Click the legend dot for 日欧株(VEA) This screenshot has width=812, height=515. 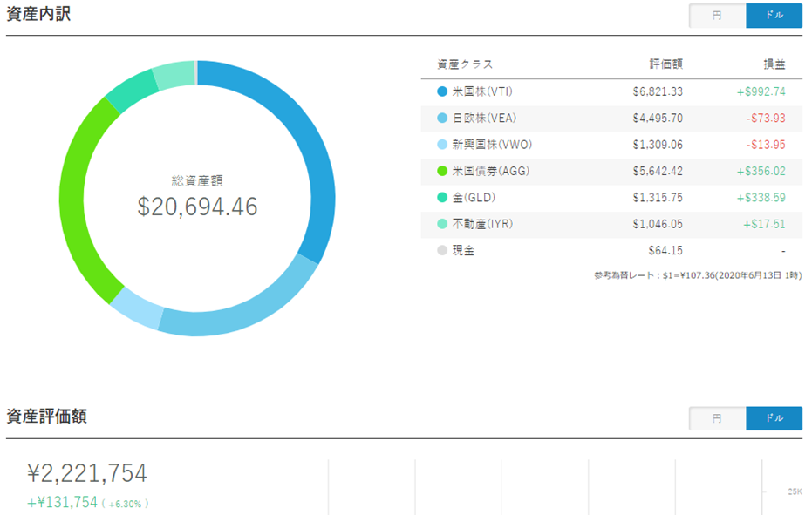(442, 118)
